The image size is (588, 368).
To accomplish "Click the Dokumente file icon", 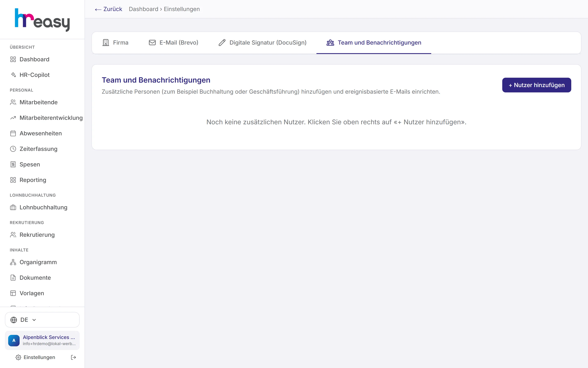I will pos(13,278).
